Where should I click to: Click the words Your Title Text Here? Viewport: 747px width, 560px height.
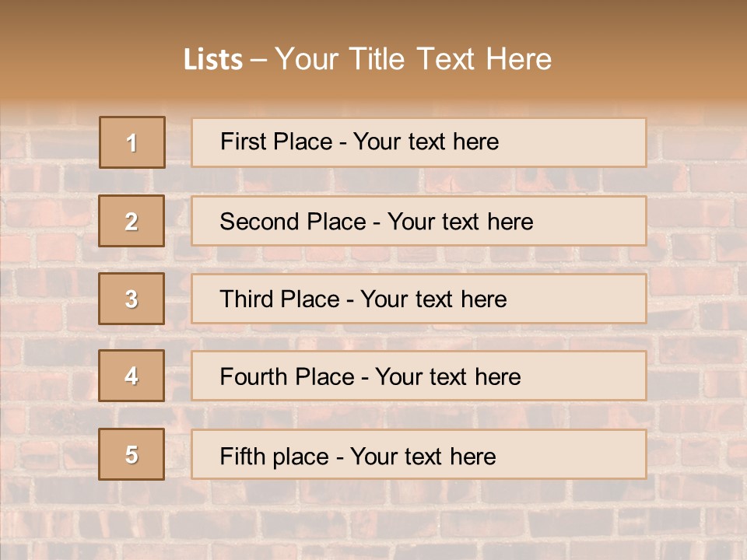tap(413, 59)
